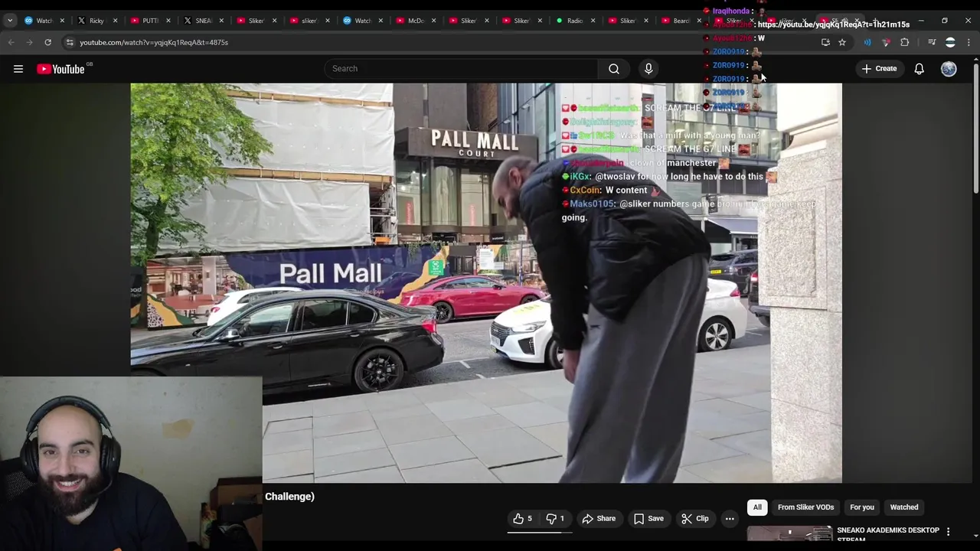
Task: Open the YouTube guide hamburger menu
Action: pos(18,69)
